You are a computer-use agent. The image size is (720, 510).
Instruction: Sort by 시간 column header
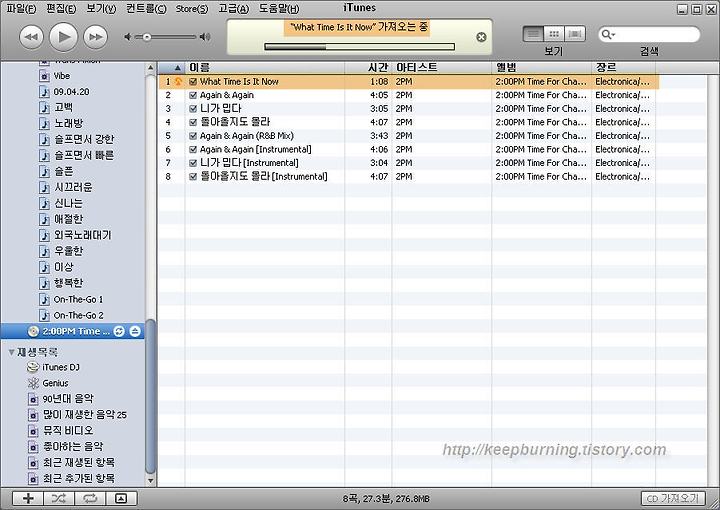point(368,68)
